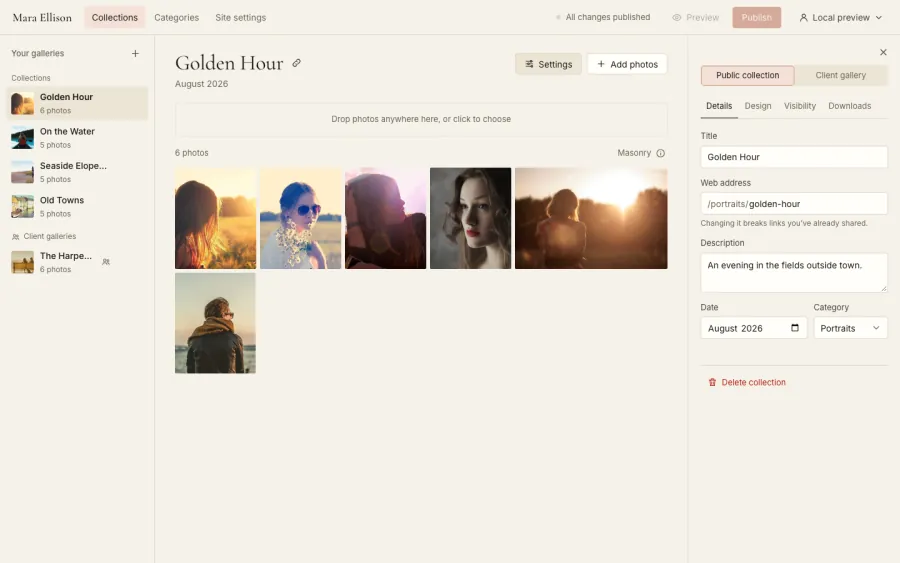Click the Publish button
This screenshot has width=900, height=563.
pyautogui.click(x=757, y=18)
